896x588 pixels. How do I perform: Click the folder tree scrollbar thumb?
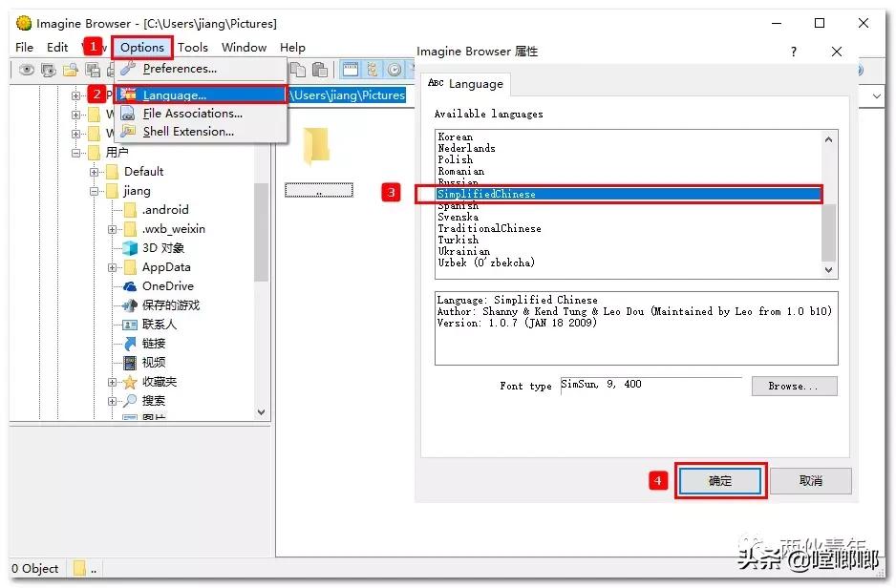(x=261, y=232)
